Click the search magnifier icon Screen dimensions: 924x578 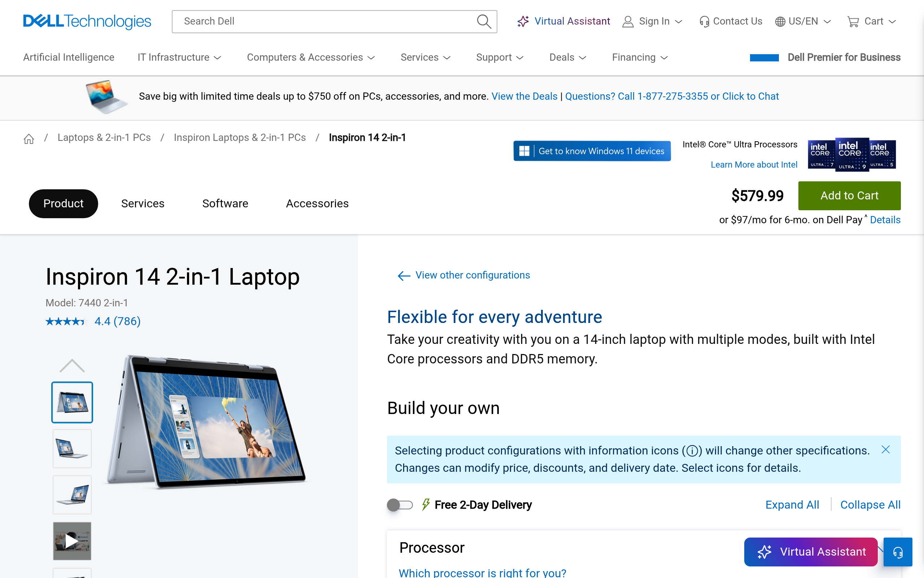[484, 21]
